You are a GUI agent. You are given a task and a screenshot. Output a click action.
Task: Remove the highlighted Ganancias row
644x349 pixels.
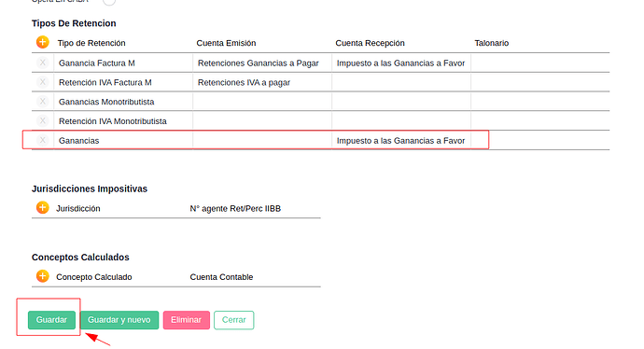42,140
